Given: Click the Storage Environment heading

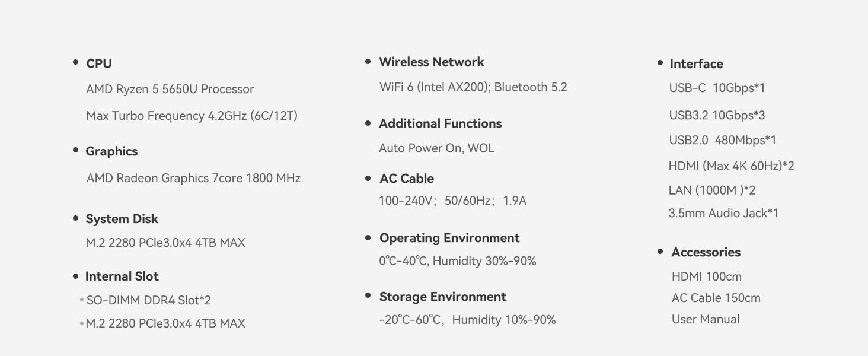Looking at the screenshot, I should coord(442,297).
